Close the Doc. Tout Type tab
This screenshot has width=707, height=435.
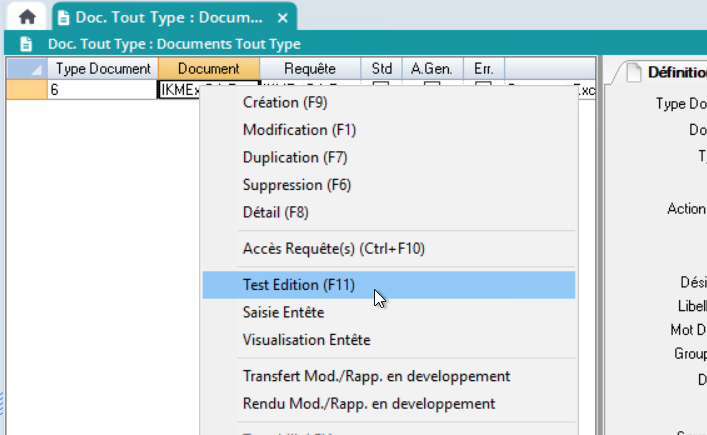(283, 18)
